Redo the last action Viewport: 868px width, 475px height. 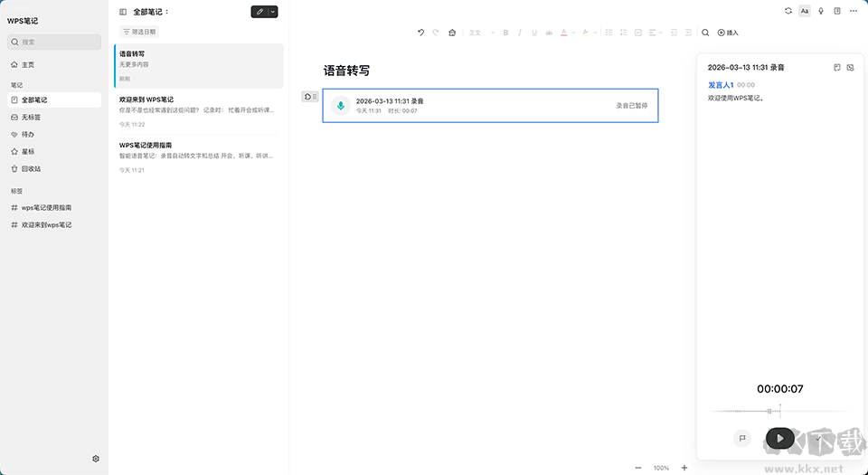click(436, 33)
